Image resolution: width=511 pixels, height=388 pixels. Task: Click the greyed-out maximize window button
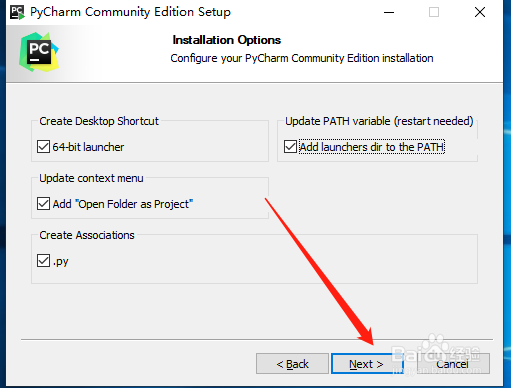tap(434, 12)
